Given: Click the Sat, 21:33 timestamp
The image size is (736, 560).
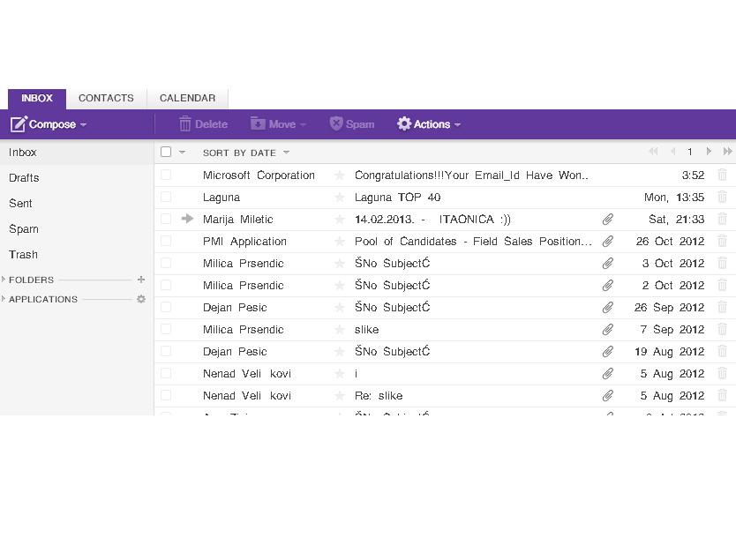Looking at the screenshot, I should pos(676,220).
